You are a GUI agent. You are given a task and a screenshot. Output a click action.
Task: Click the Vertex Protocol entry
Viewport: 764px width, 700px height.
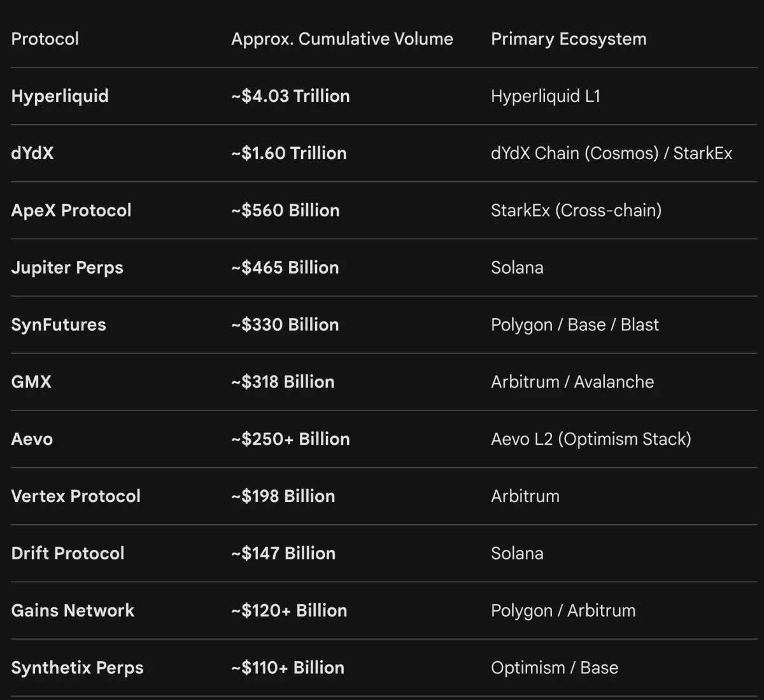pyautogui.click(x=76, y=496)
